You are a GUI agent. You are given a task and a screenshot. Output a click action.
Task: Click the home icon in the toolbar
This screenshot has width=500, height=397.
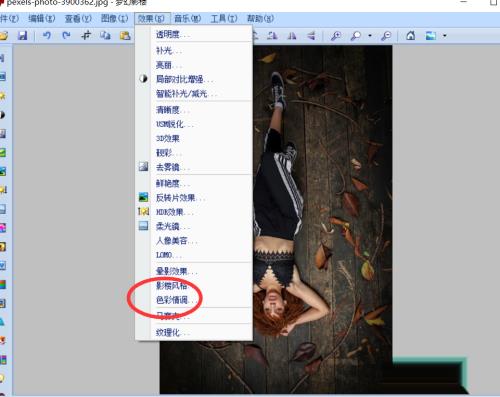pyautogui.click(x=411, y=35)
